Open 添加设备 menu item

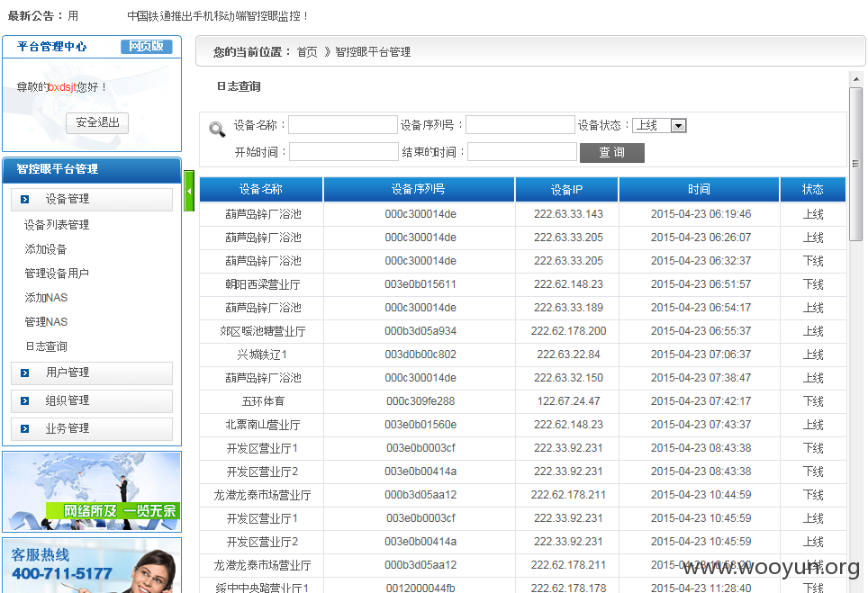click(x=45, y=249)
